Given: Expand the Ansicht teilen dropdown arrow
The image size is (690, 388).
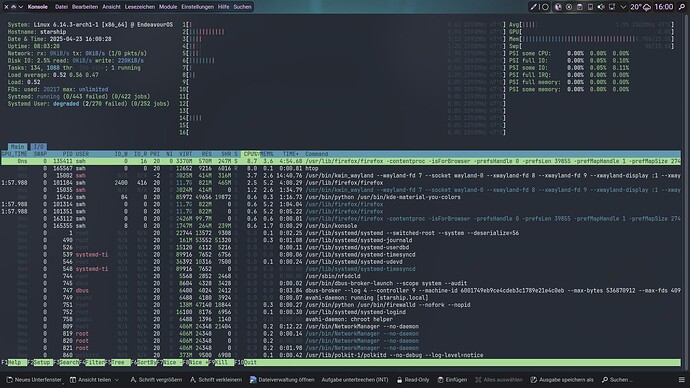Looking at the screenshot, I should (117, 380).
